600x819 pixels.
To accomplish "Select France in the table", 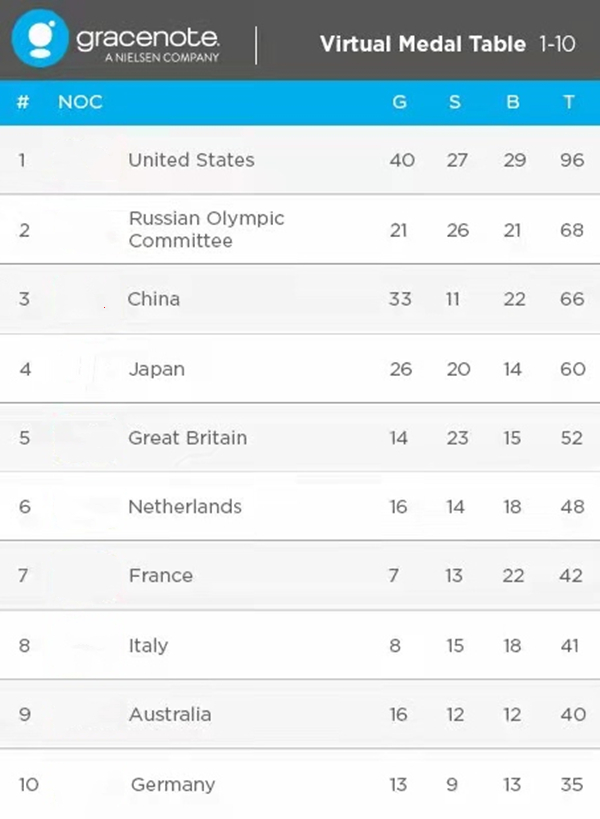I will pyautogui.click(x=160, y=576).
